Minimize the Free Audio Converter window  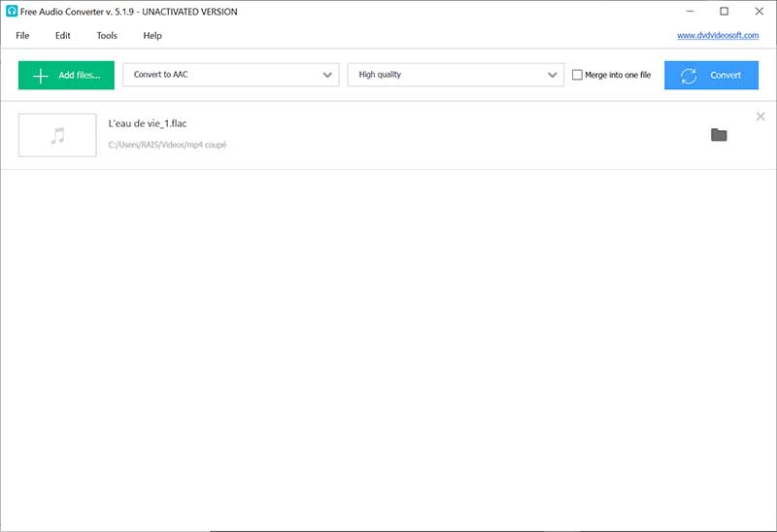click(x=690, y=11)
